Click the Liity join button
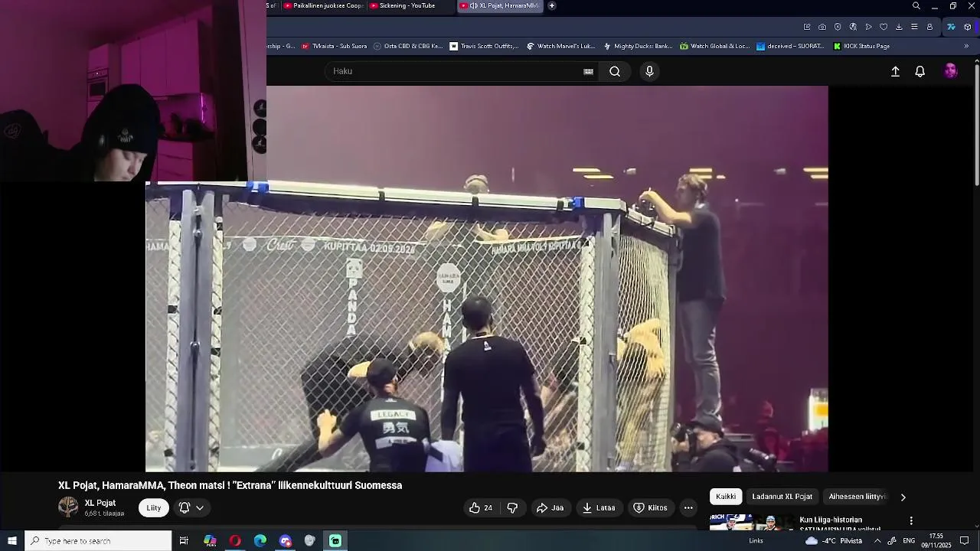 [x=154, y=507]
